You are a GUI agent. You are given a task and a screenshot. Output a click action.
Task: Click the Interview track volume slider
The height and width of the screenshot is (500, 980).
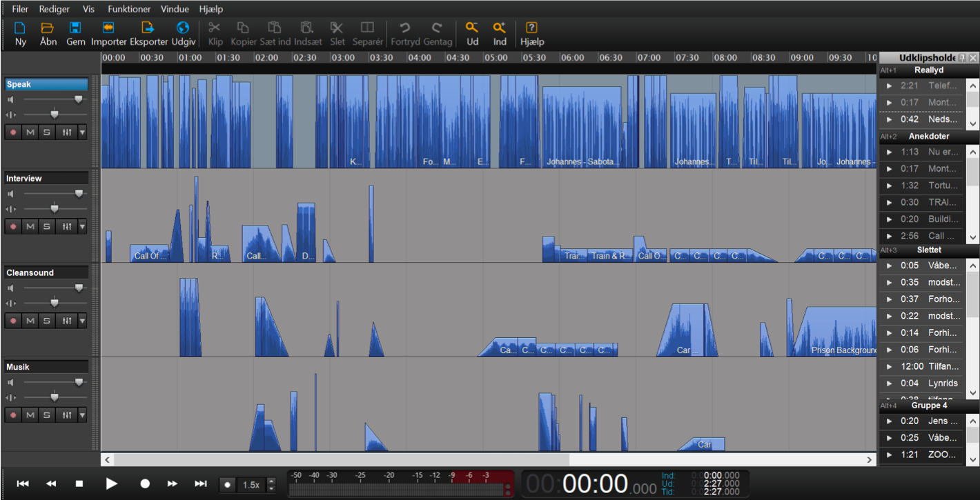click(78, 194)
